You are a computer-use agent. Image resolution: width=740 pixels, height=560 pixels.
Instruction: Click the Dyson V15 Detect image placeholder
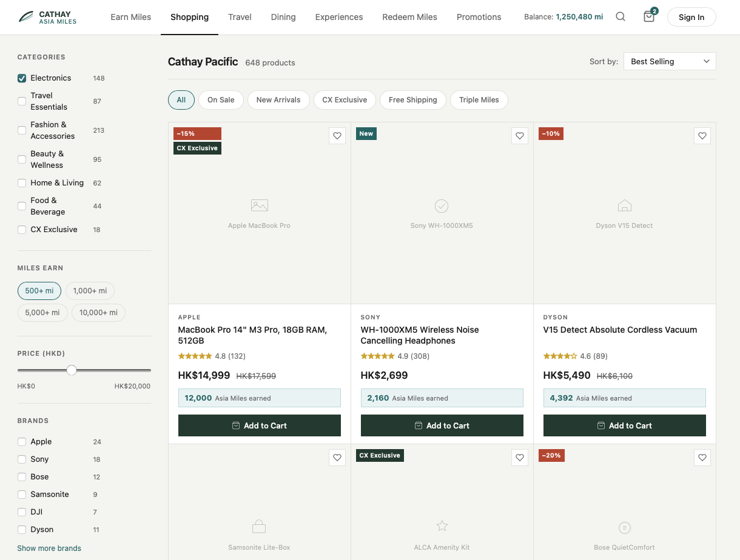point(625,213)
